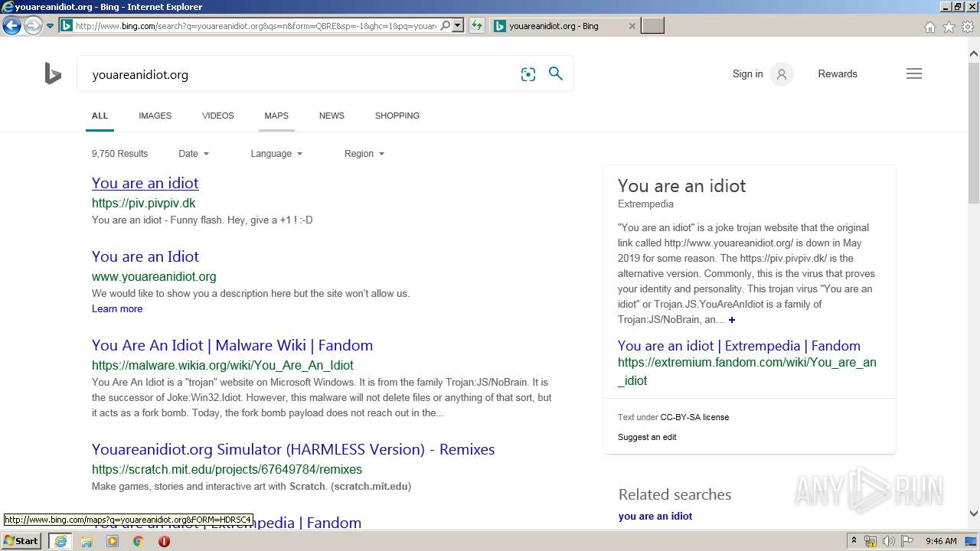Click the red Opera icon in taskbar

tap(164, 541)
